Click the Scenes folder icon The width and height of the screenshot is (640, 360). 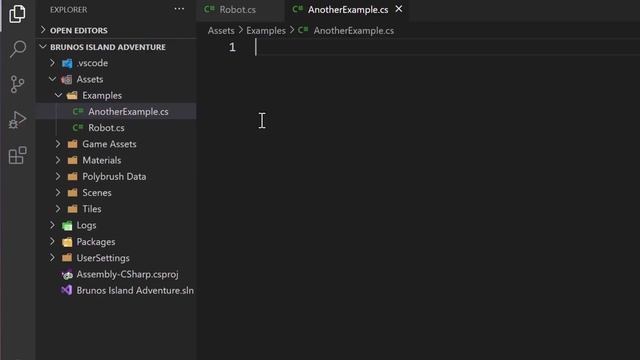coord(73,193)
